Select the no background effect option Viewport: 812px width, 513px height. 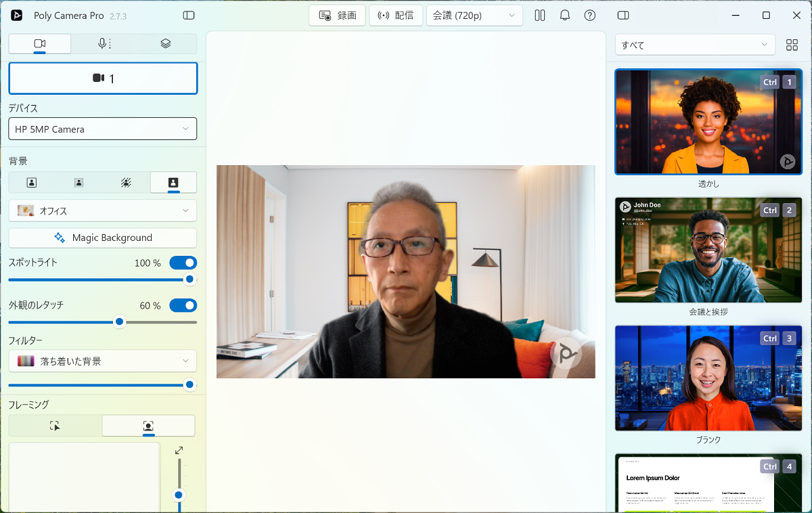(32, 183)
